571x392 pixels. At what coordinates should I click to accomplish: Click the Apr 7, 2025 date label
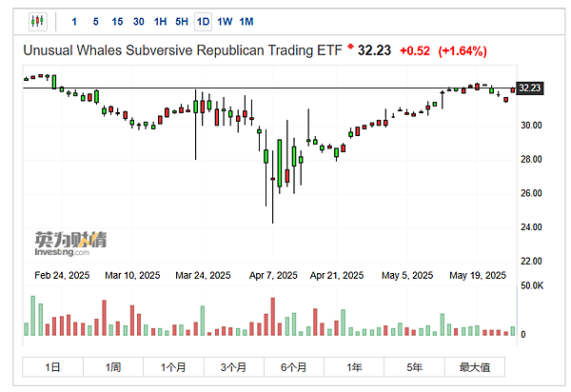273,276
